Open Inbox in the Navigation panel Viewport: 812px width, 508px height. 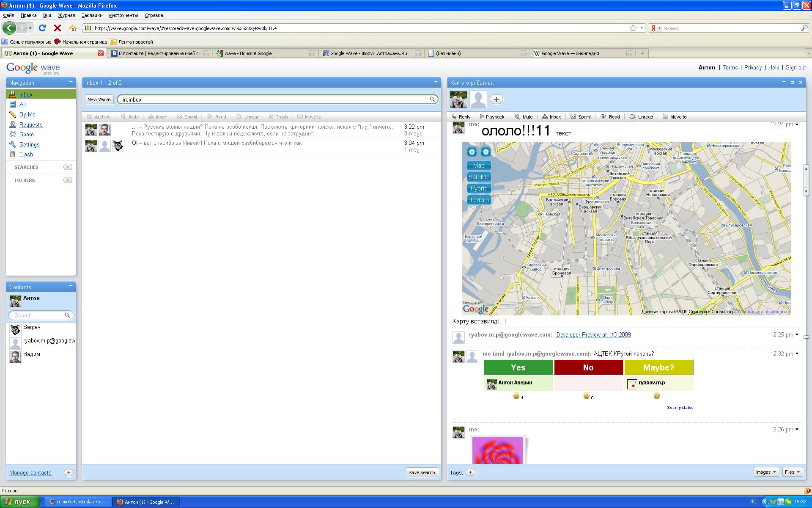(26, 94)
